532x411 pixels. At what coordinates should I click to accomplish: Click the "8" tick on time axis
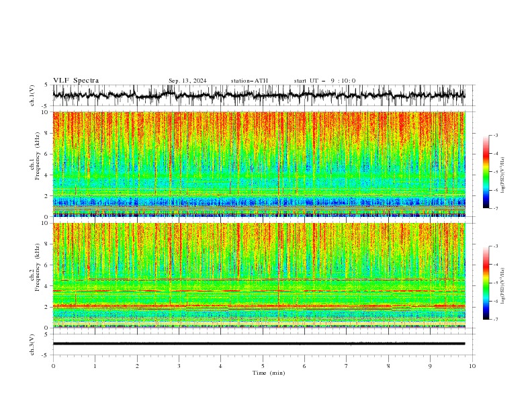coord(388,366)
